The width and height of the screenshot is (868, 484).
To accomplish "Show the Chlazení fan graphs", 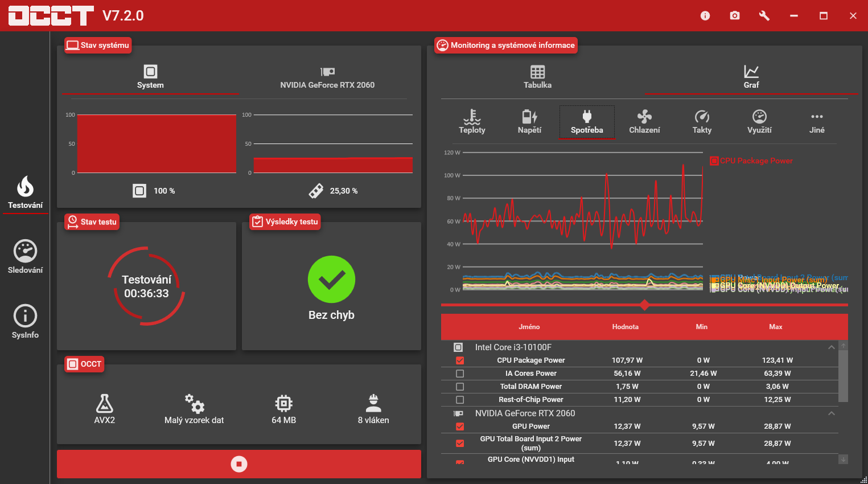I will (x=644, y=122).
